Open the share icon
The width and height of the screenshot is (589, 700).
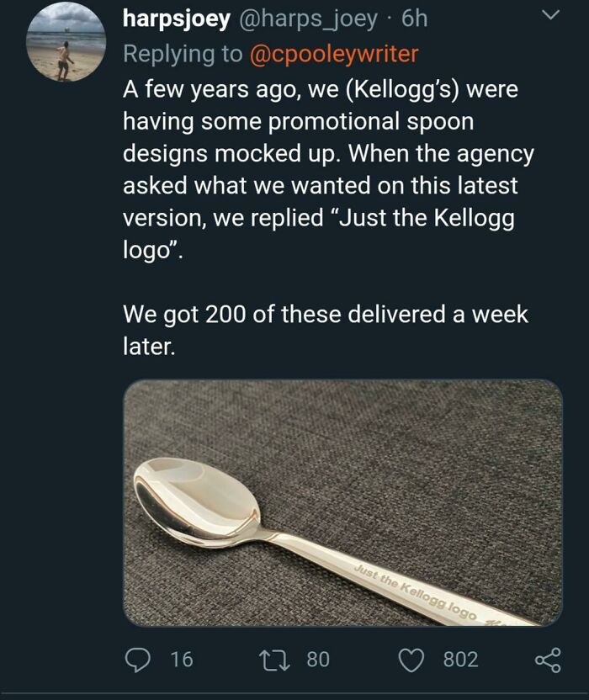coord(548,660)
